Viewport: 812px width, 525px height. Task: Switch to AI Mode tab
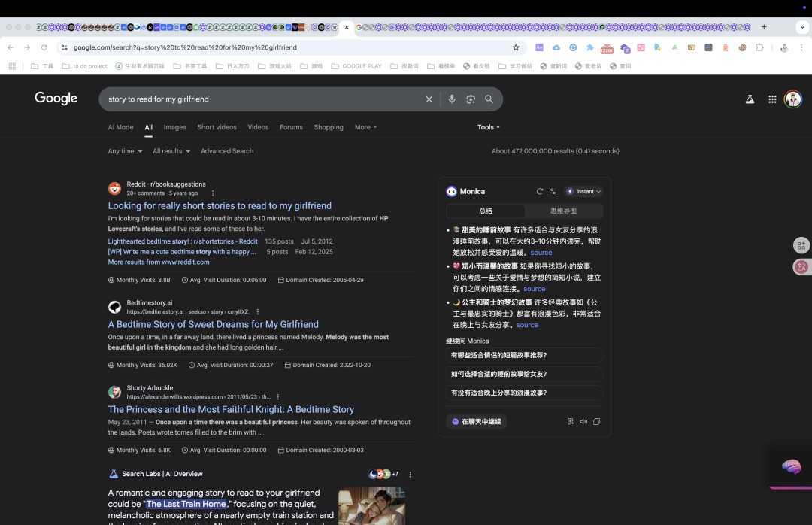click(x=120, y=127)
